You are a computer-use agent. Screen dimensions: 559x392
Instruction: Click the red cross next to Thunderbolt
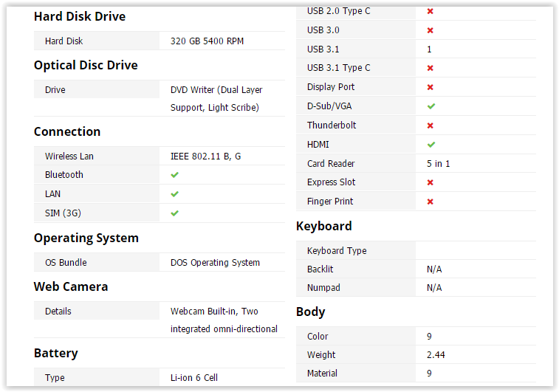click(x=431, y=125)
